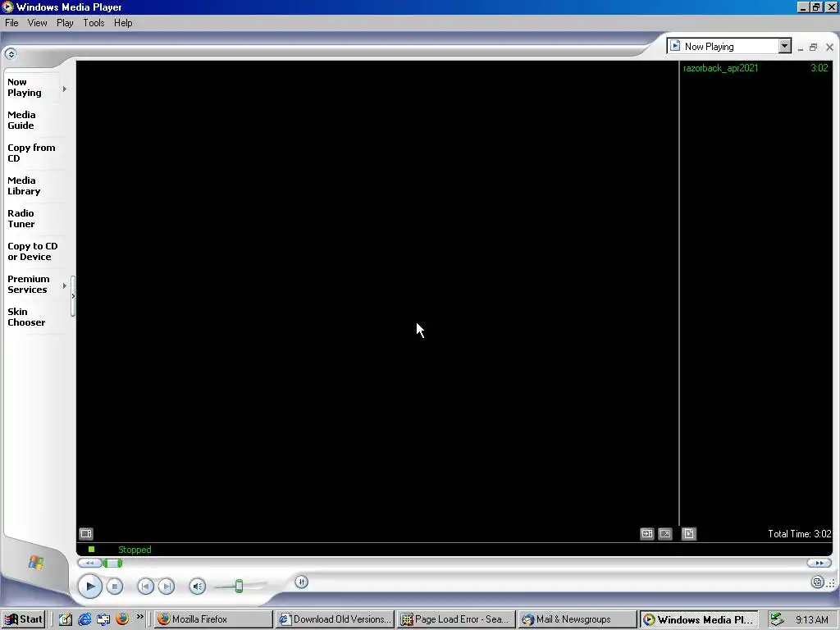Screen dimensions: 840x630
Task: Go to Copy to CD or Device
Action: point(33,251)
